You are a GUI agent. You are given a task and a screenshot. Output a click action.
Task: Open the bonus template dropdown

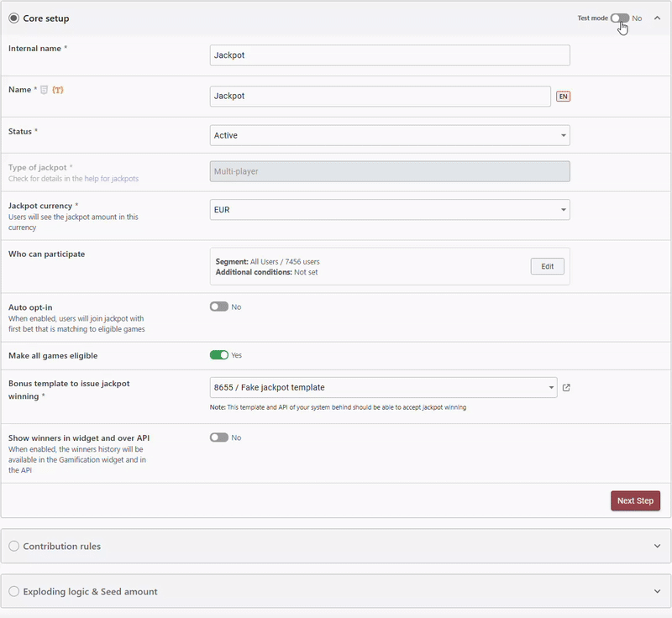pyautogui.click(x=383, y=387)
